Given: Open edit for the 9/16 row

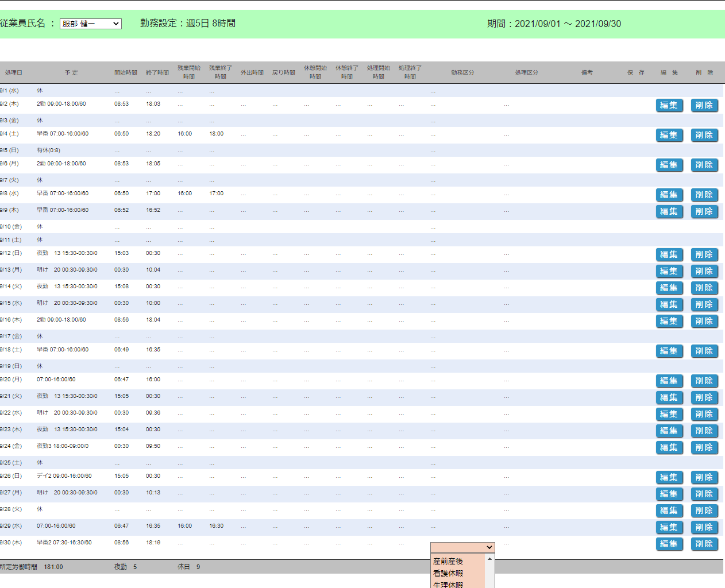Looking at the screenshot, I should (x=669, y=321).
